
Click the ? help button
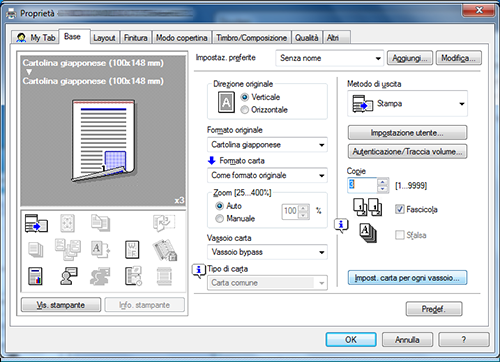click(464, 339)
